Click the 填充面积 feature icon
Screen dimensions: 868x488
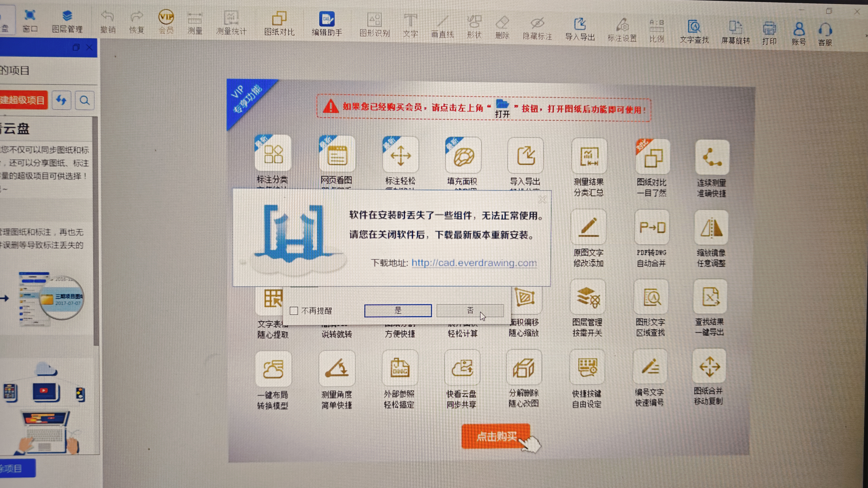[x=463, y=156]
